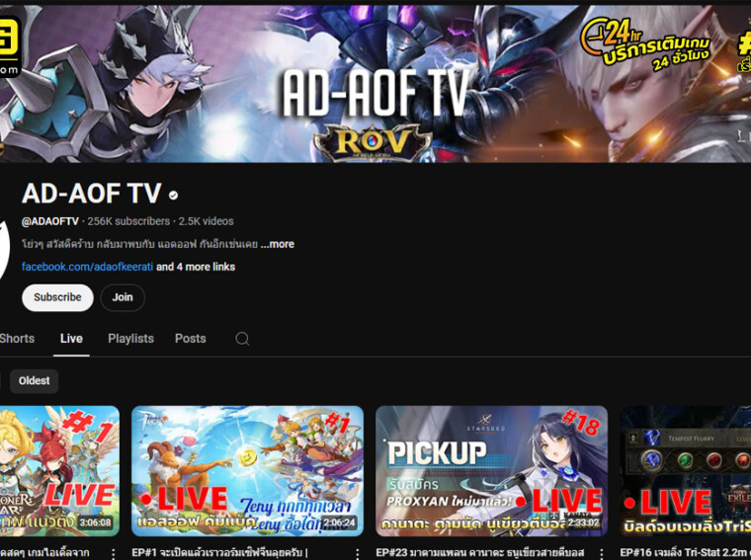Select the Live tab
The width and height of the screenshot is (751, 560).
[71, 339]
